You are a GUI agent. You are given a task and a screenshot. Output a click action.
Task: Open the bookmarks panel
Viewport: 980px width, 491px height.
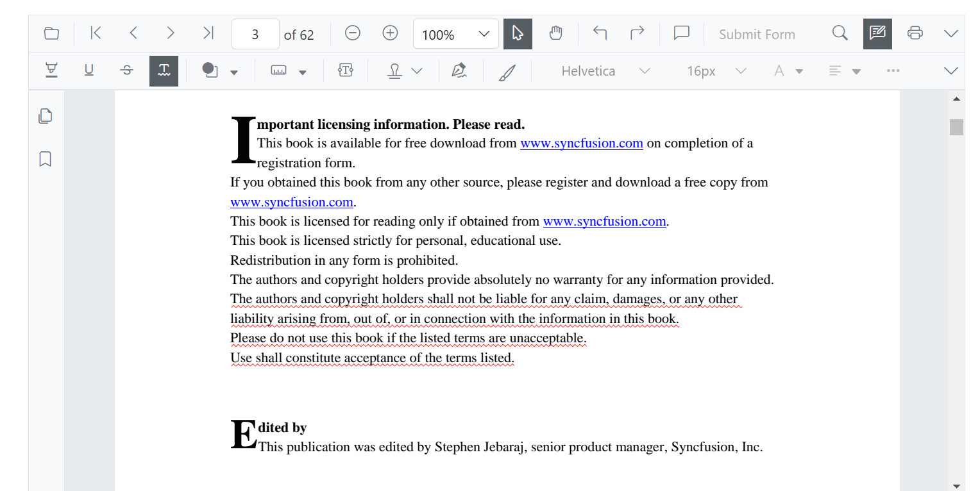46,159
